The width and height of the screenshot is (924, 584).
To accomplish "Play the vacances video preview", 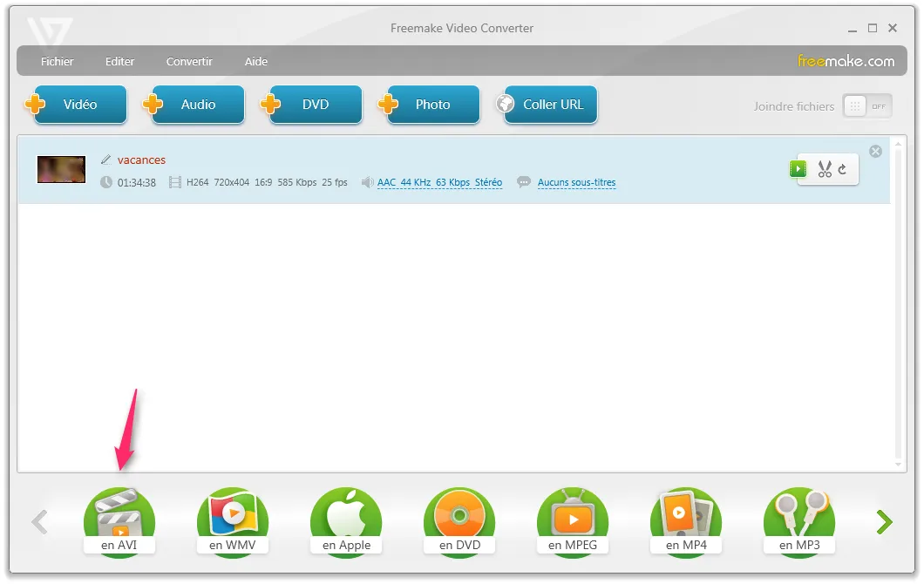I will point(798,169).
